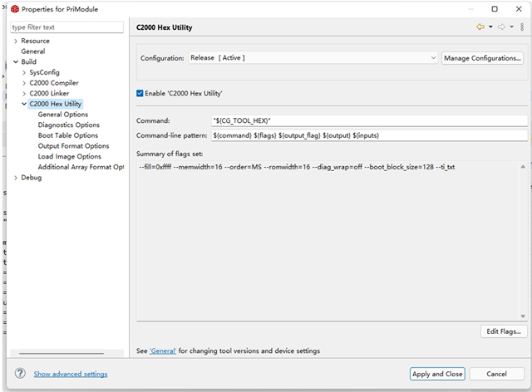This screenshot has width=532, height=392.
Task: Click Show advanced settings link
Action: pos(71,375)
